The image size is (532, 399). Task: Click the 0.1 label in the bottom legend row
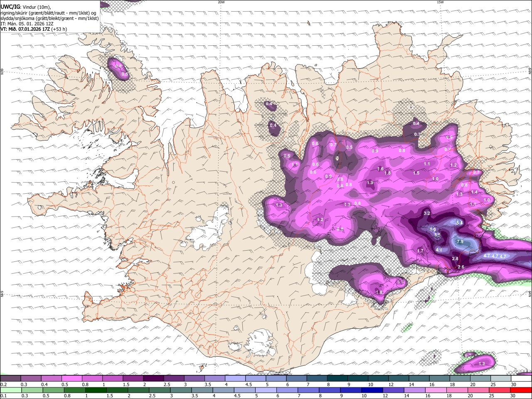pyautogui.click(x=4, y=396)
